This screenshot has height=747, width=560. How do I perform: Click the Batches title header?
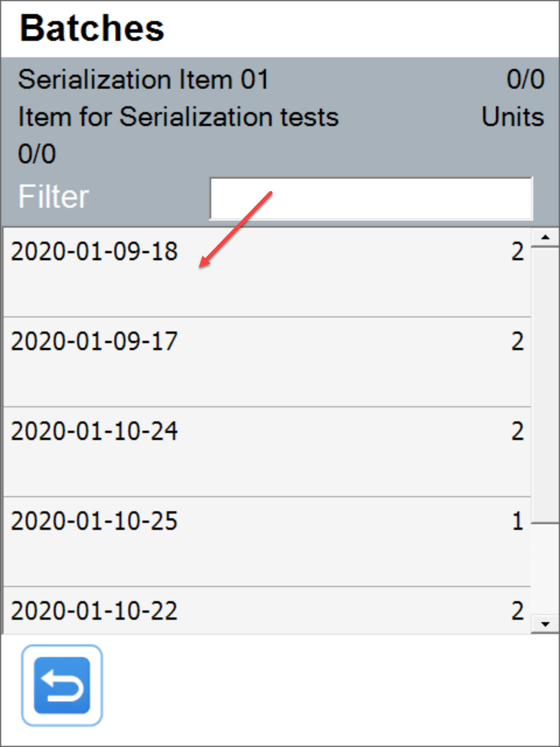(x=91, y=28)
